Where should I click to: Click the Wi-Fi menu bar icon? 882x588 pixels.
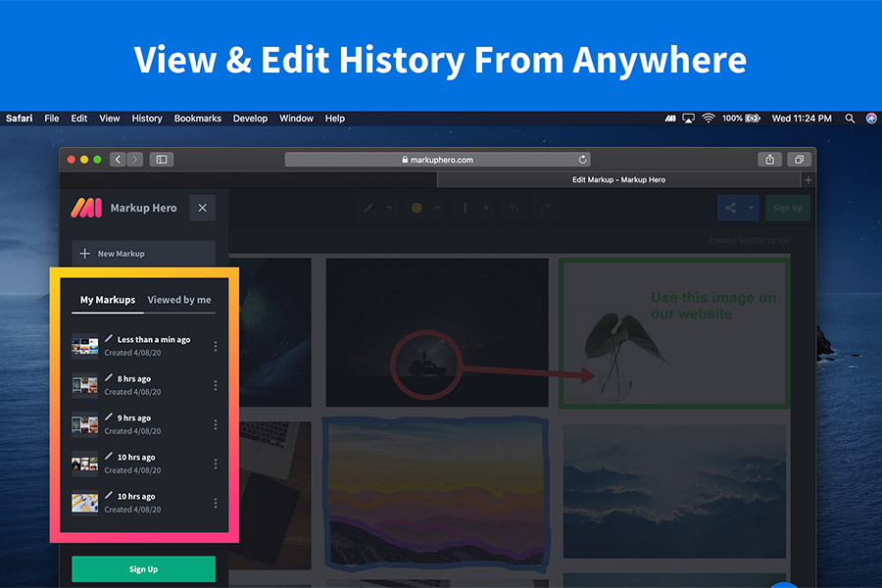(x=709, y=119)
